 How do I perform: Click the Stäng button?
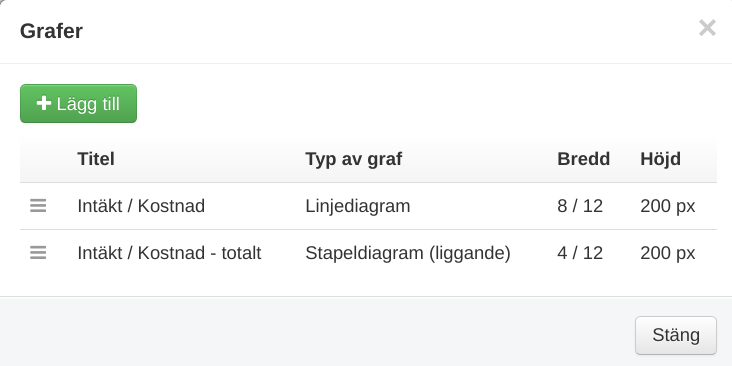pos(676,335)
